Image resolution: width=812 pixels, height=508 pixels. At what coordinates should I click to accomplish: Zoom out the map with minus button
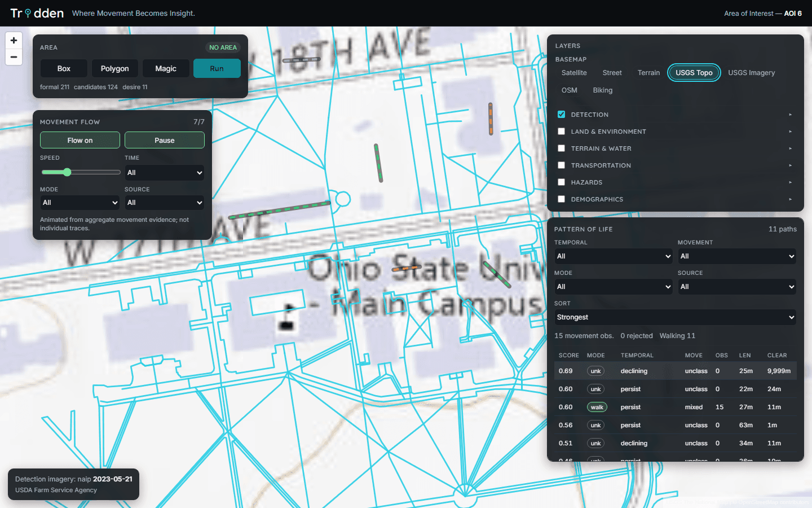[14, 57]
